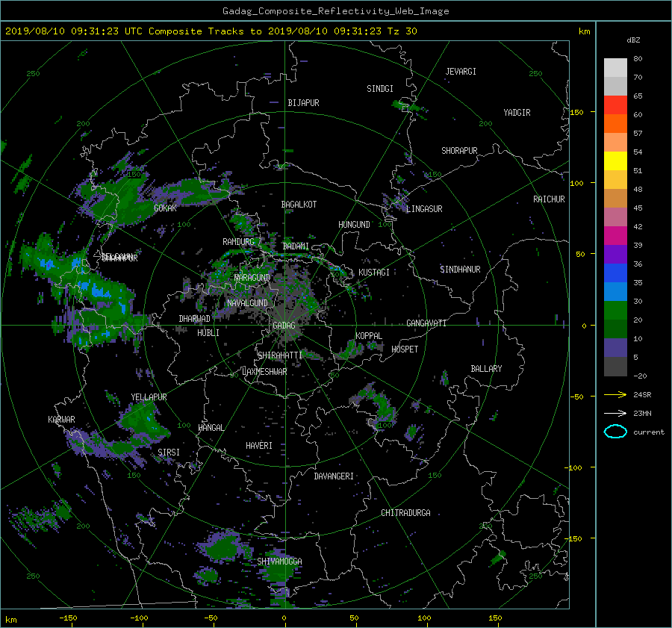Screen dimensions: 672x628
Task: Click the SHIVAMOGGA city label
Action: (279, 562)
